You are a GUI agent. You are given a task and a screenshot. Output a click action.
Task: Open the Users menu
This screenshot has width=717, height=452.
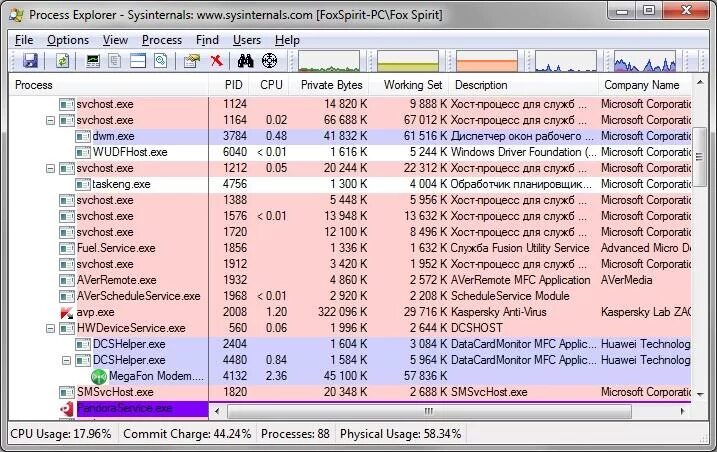point(247,40)
